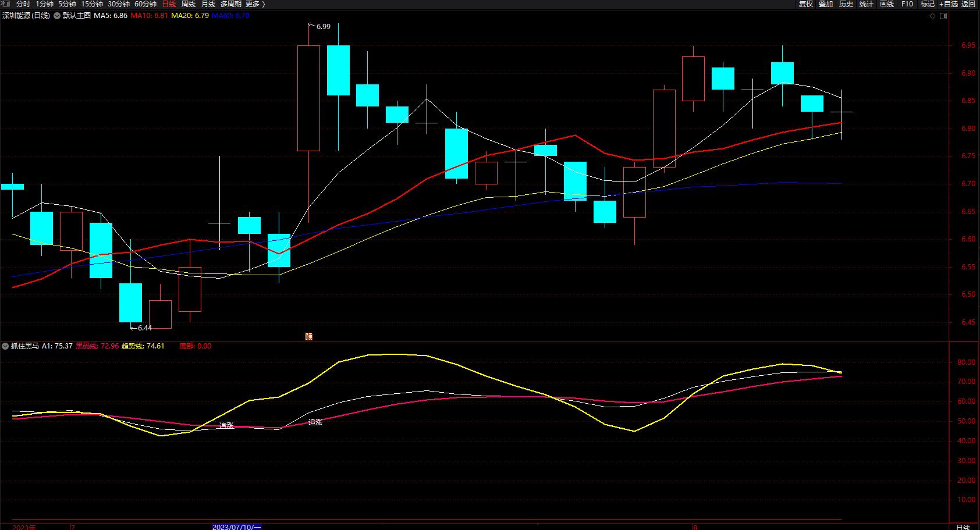Click the orange 预 forecast marker
Viewport: 980px width, 530px height.
(308, 336)
